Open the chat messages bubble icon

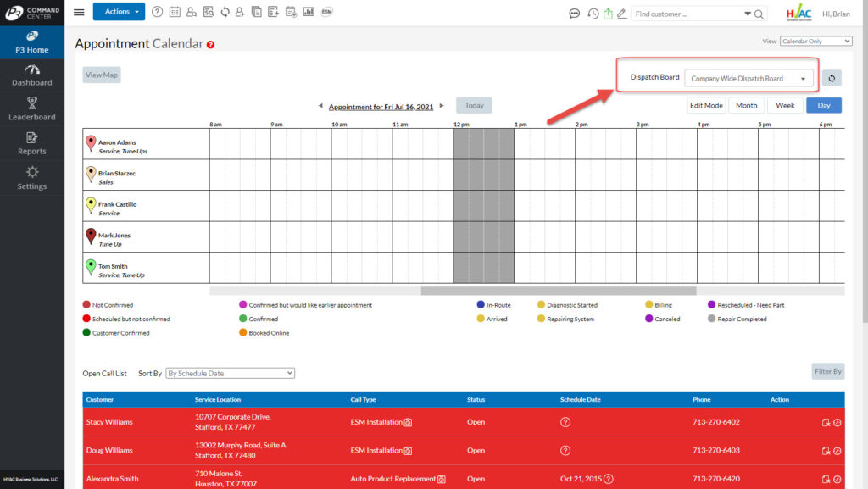[x=574, y=14]
